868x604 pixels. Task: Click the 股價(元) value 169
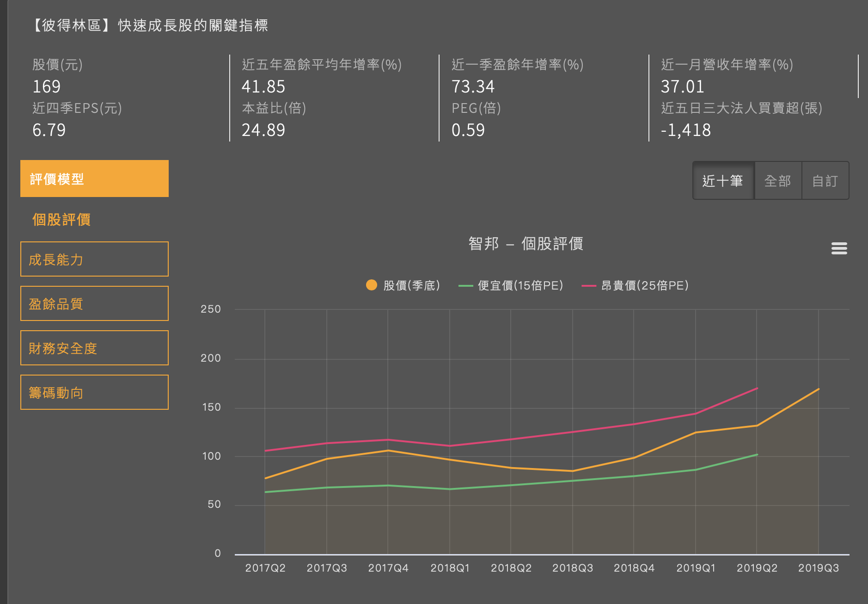pyautogui.click(x=47, y=86)
